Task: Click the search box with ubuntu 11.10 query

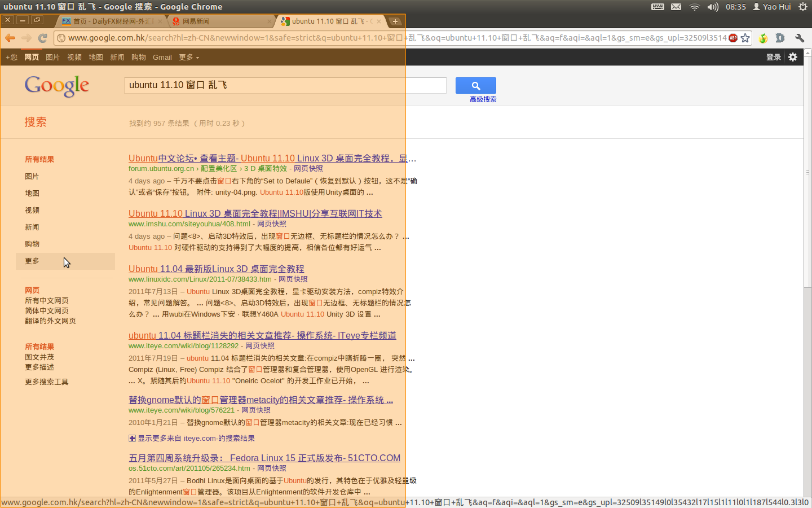Action: point(285,85)
